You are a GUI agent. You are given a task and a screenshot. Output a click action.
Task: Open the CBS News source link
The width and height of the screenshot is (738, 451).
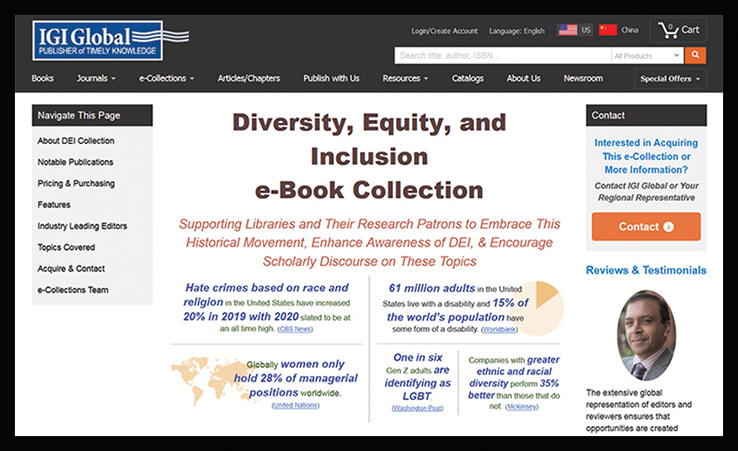pyautogui.click(x=295, y=329)
